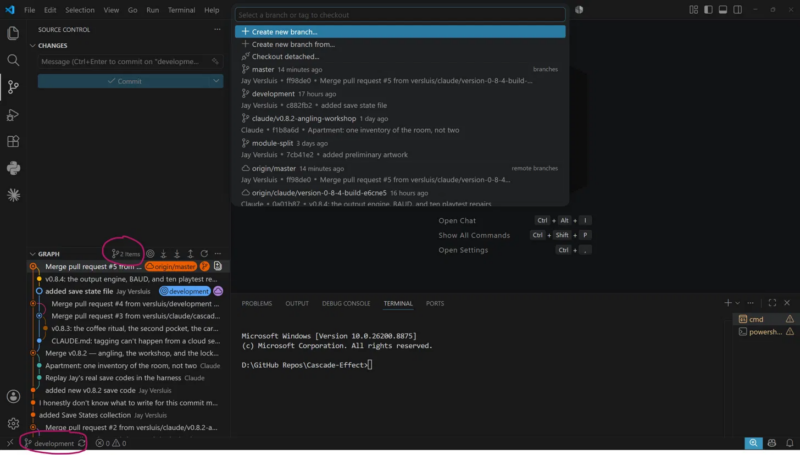Click the Fetch icon in Graph toolbar
The width and height of the screenshot is (800, 455).
(163, 254)
